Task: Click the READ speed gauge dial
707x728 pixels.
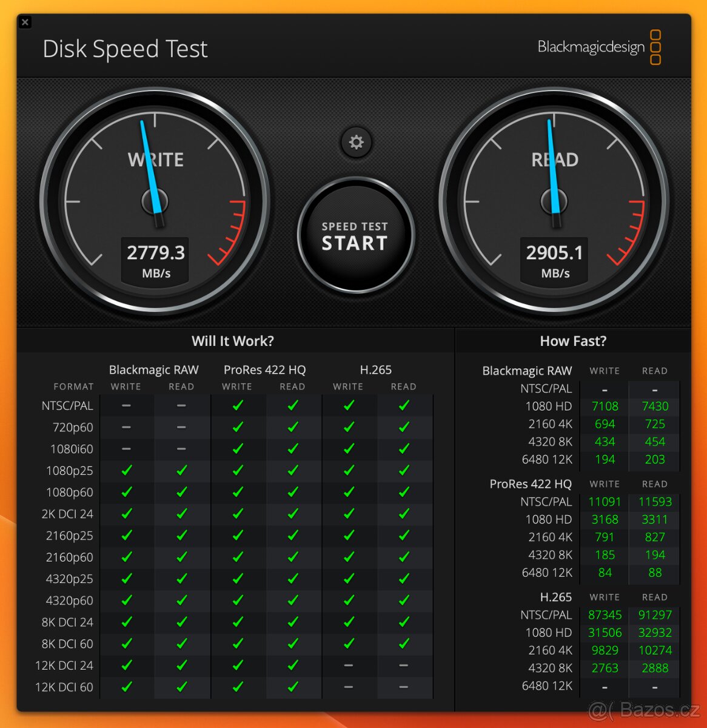Action: [x=554, y=202]
